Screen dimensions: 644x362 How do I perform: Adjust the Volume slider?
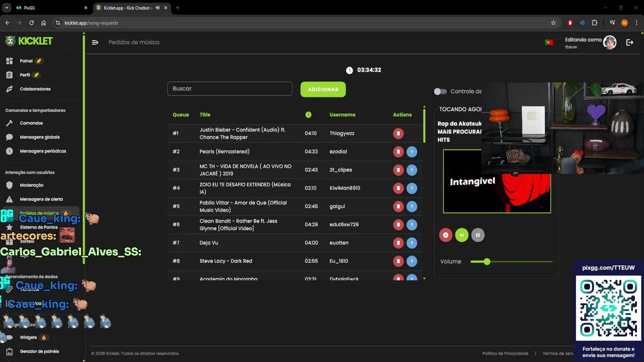(x=512, y=261)
